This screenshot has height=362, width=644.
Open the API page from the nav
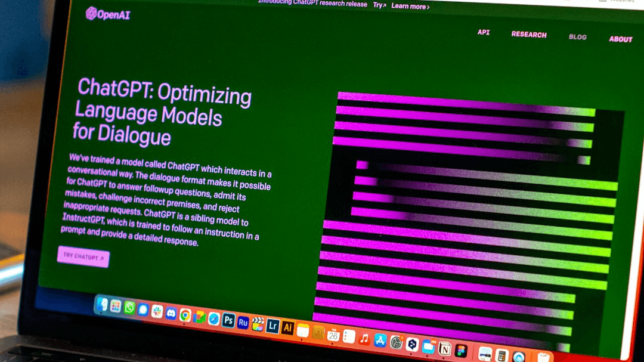(484, 32)
